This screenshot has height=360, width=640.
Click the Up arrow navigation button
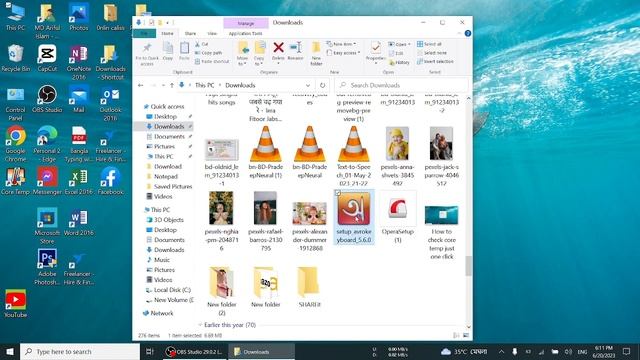[x=172, y=85]
